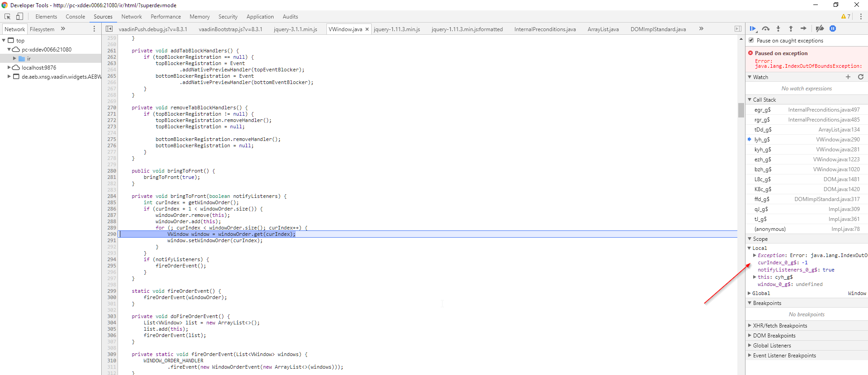Uncheck Pause on caught exceptions
The image size is (868, 375).
(x=751, y=40)
